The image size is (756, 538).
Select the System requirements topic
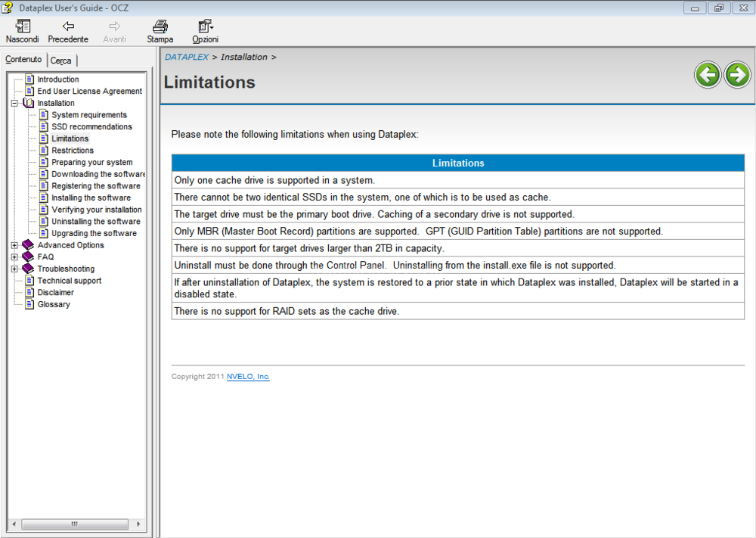click(x=89, y=115)
